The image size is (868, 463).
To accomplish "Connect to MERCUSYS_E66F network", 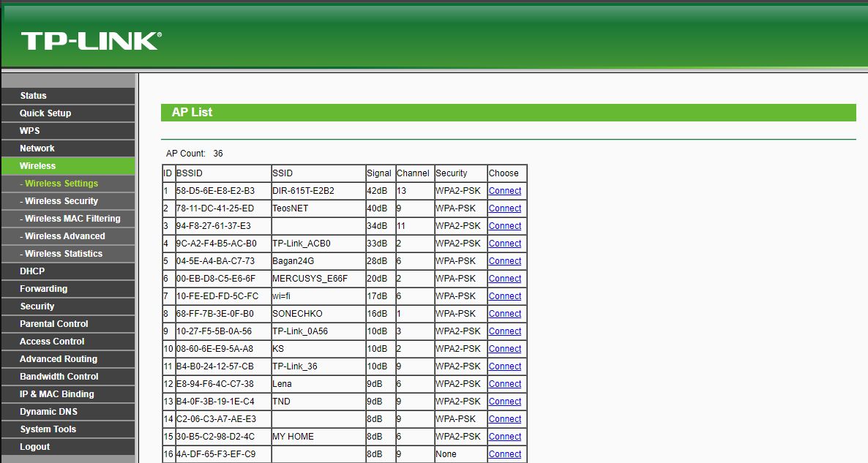I will tap(505, 279).
